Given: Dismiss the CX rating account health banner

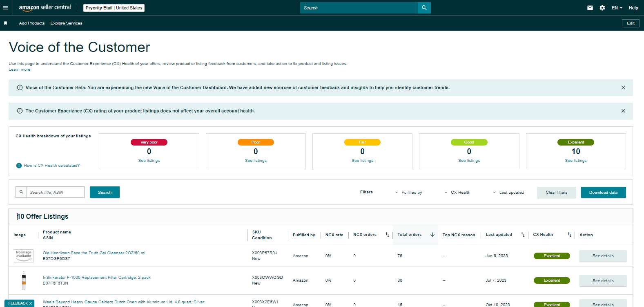Looking at the screenshot, I should pos(623,111).
